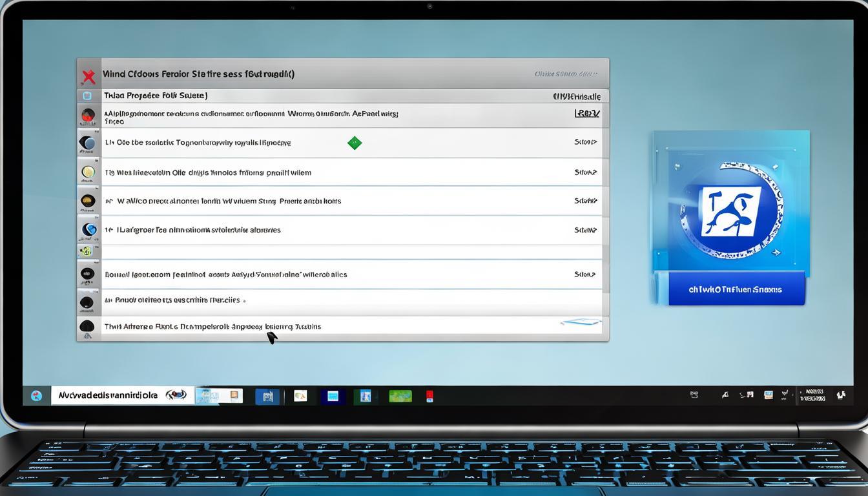Select the 'Thlad Proyadce' column header

(156, 96)
